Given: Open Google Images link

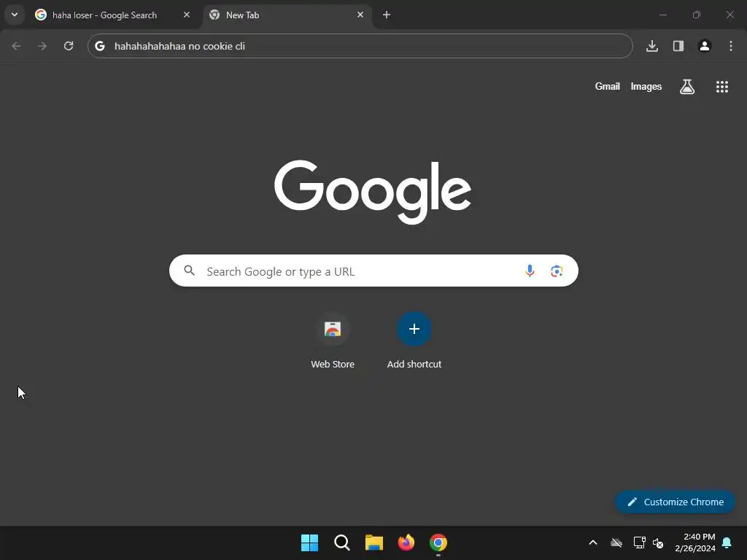Looking at the screenshot, I should 646,87.
